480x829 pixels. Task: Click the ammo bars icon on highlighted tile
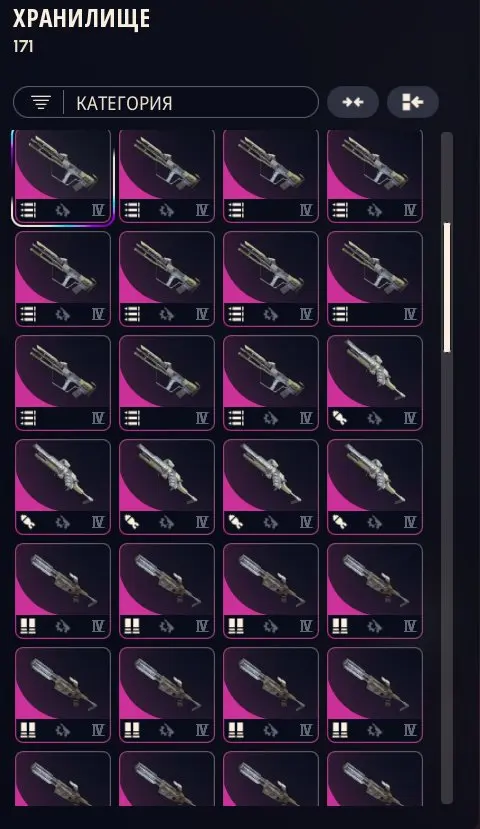tap(28, 210)
